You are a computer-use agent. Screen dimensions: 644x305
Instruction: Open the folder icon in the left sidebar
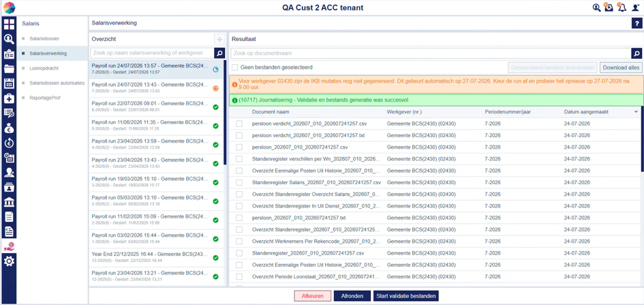[9, 69]
